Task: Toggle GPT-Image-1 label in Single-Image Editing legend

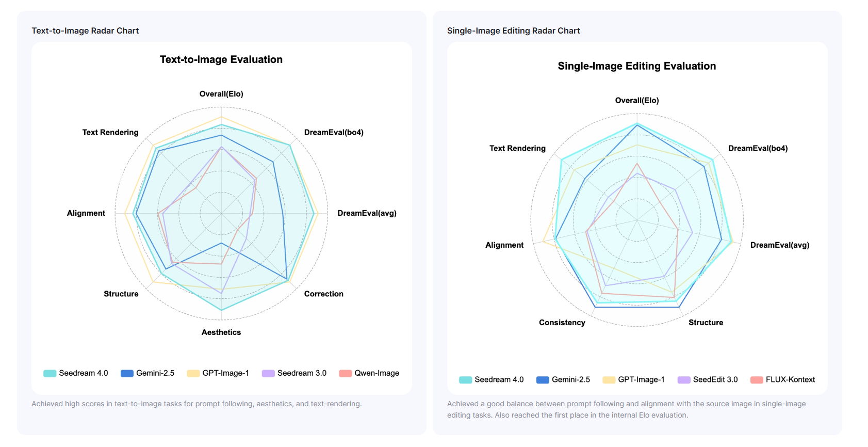Action: pos(641,380)
